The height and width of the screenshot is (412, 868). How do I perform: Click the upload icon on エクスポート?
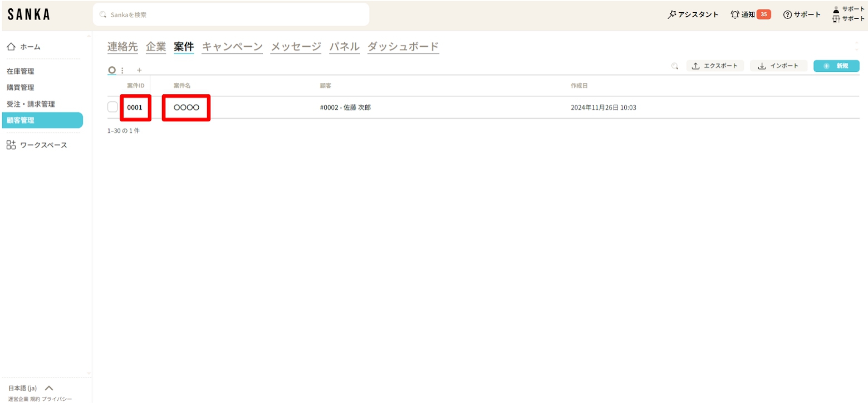pyautogui.click(x=695, y=66)
